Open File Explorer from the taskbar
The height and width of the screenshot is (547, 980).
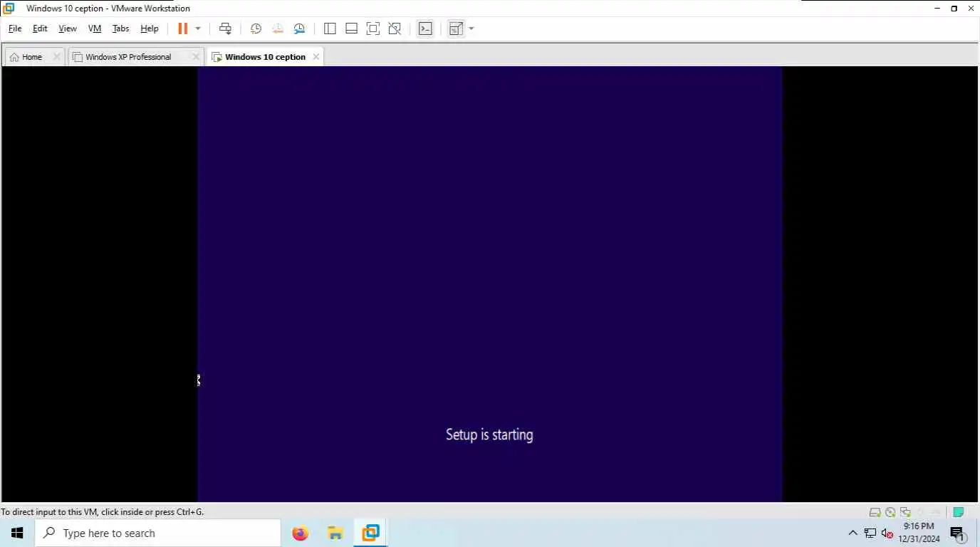pyautogui.click(x=335, y=533)
